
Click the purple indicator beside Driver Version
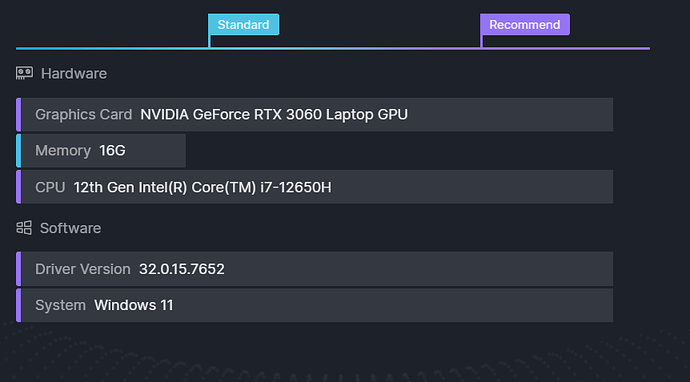18,269
